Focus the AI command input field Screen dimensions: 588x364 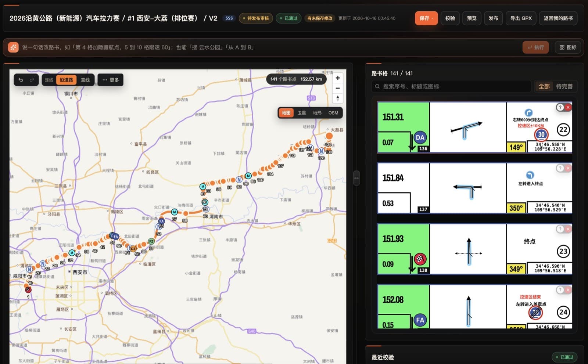pos(270,47)
